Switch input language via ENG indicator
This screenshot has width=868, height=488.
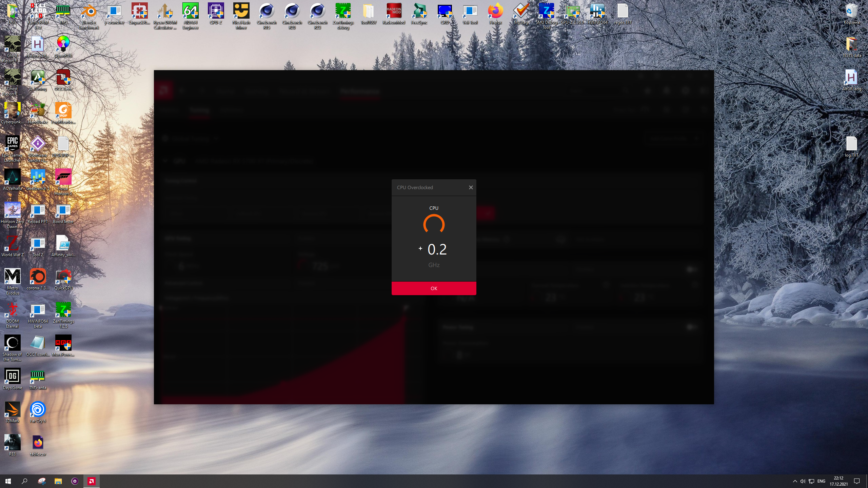tap(821, 481)
